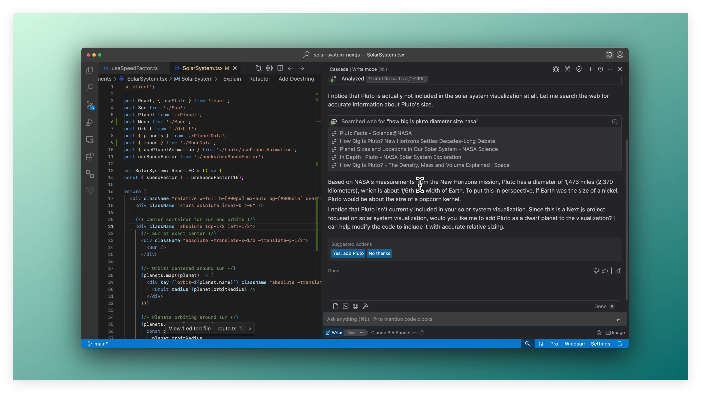Click 'Settings' in the status bar
This screenshot has height=393, width=701.
pos(600,344)
